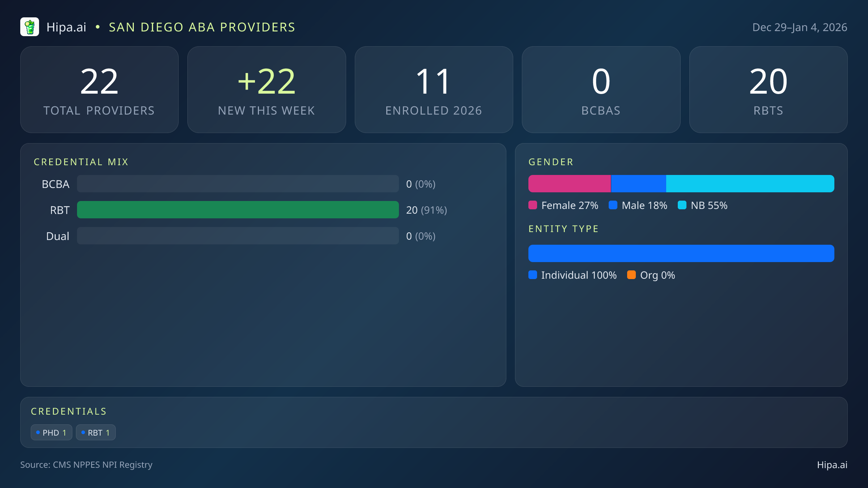
Task: Expand the Credential Mix panel
Action: 81,162
